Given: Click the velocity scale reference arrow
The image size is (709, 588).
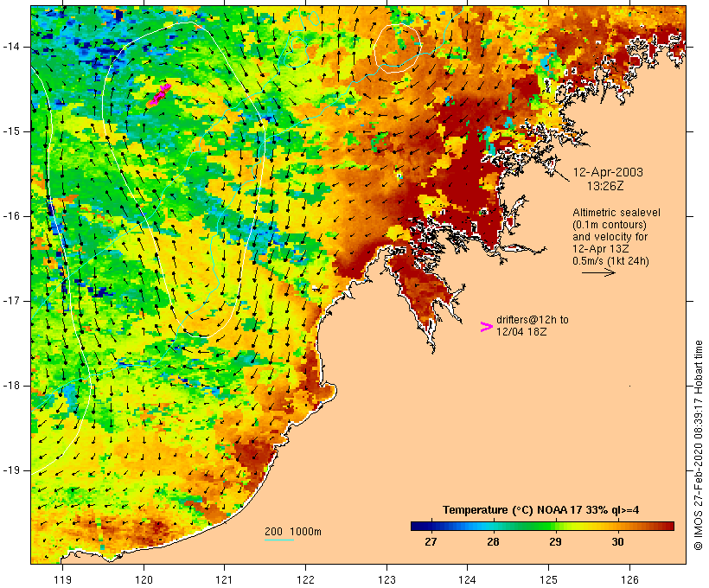Looking at the screenshot, I should (x=598, y=272).
